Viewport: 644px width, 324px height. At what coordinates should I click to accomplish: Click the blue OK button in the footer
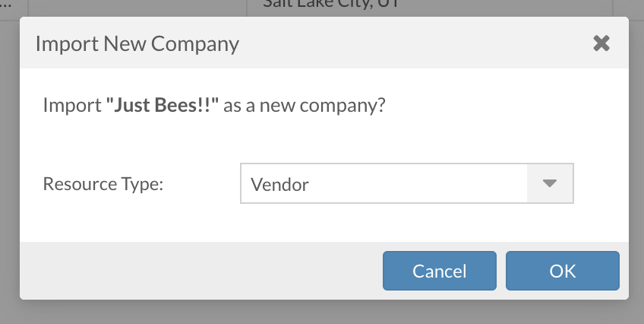(562, 271)
